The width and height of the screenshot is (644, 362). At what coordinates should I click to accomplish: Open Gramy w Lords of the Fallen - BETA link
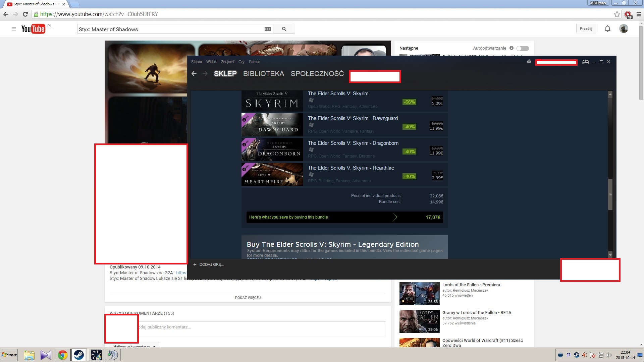pos(477,312)
